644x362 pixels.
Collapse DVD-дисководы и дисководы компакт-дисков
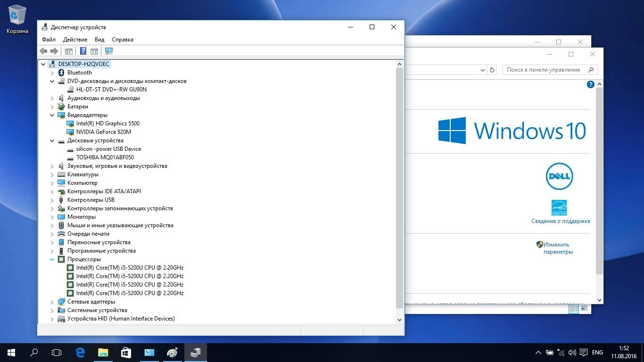[52, 81]
